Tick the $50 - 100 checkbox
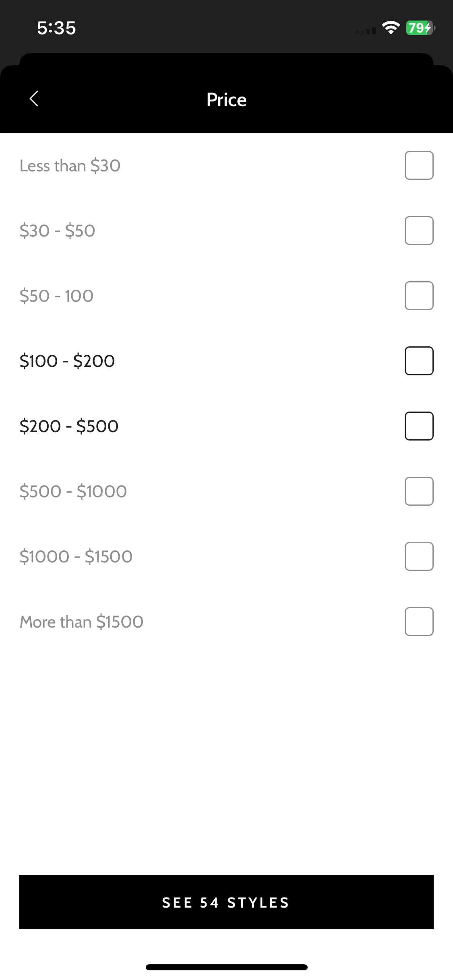The image size is (453, 980). [419, 296]
